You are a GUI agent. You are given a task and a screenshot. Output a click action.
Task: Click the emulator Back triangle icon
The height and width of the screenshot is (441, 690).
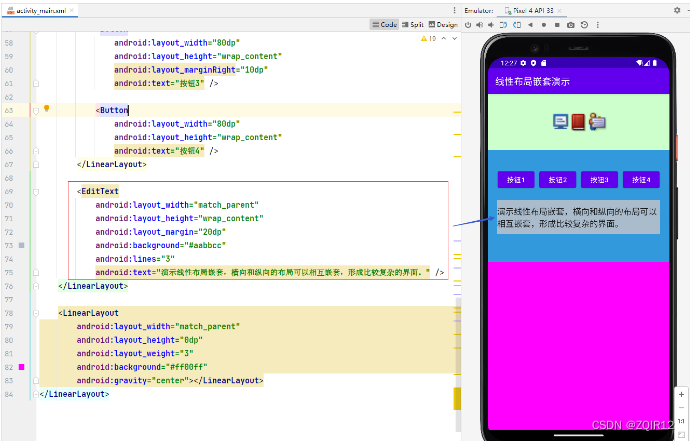tap(531, 25)
